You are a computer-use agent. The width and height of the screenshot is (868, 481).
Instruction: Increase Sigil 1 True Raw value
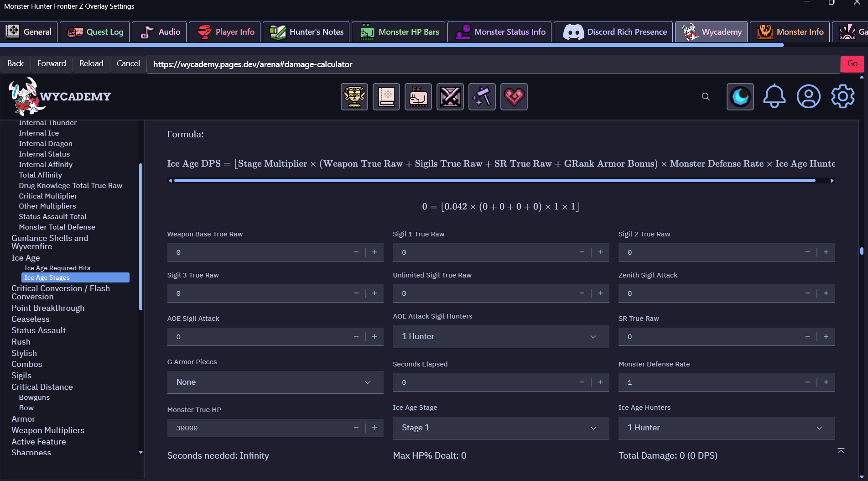[600, 252]
